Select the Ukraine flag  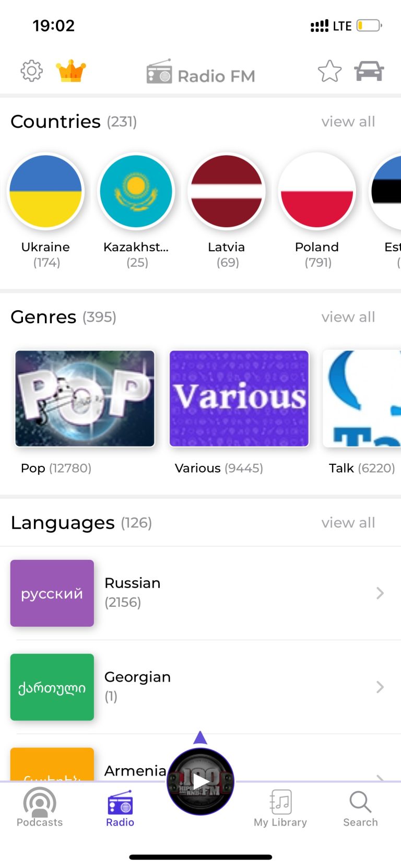(46, 192)
